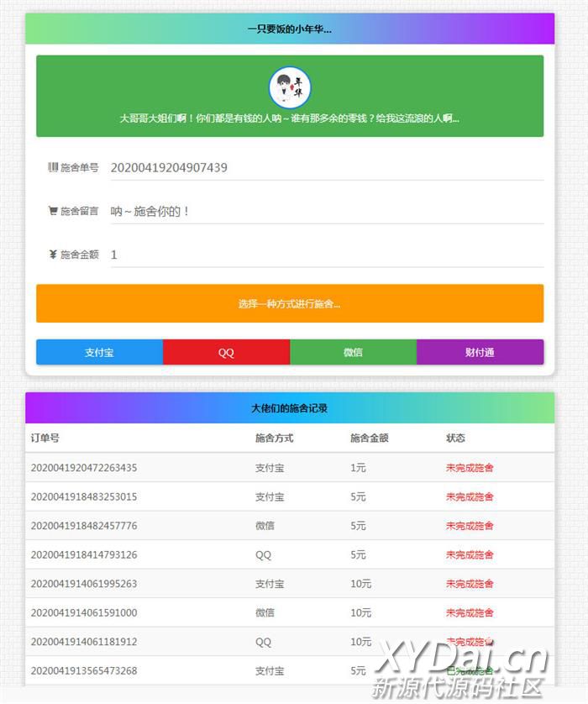Focus the 施舍单号 order number field
Screen dimensions: 588x704
coord(328,168)
